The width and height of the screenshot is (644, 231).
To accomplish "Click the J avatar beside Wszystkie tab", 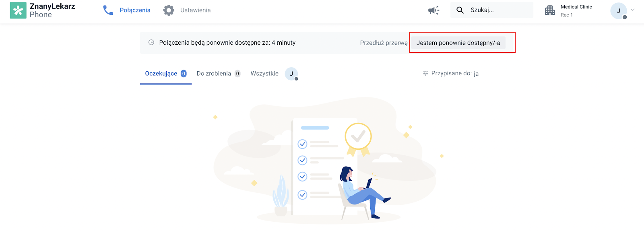I will coord(291,74).
